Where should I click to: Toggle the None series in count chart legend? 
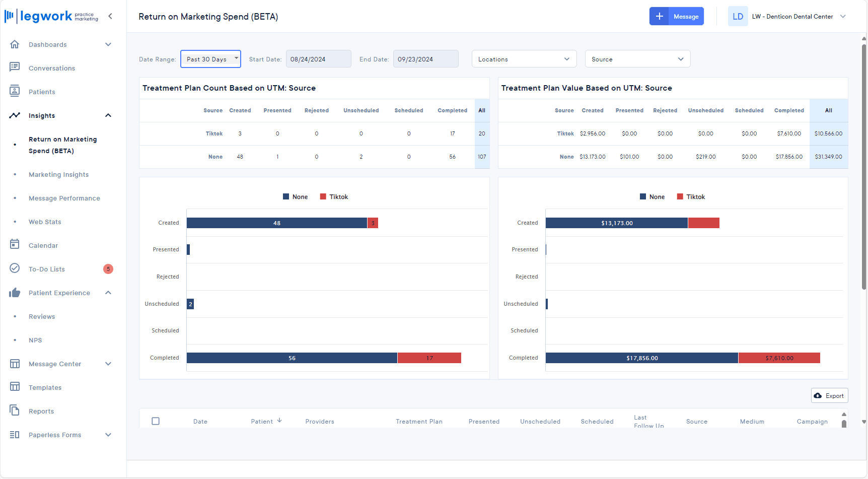click(296, 197)
